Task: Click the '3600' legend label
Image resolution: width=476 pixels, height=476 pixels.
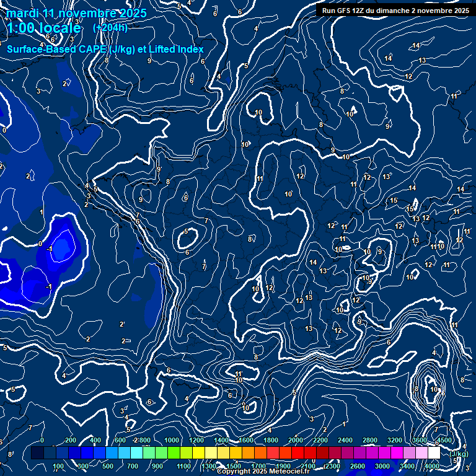Action: click(x=420, y=440)
